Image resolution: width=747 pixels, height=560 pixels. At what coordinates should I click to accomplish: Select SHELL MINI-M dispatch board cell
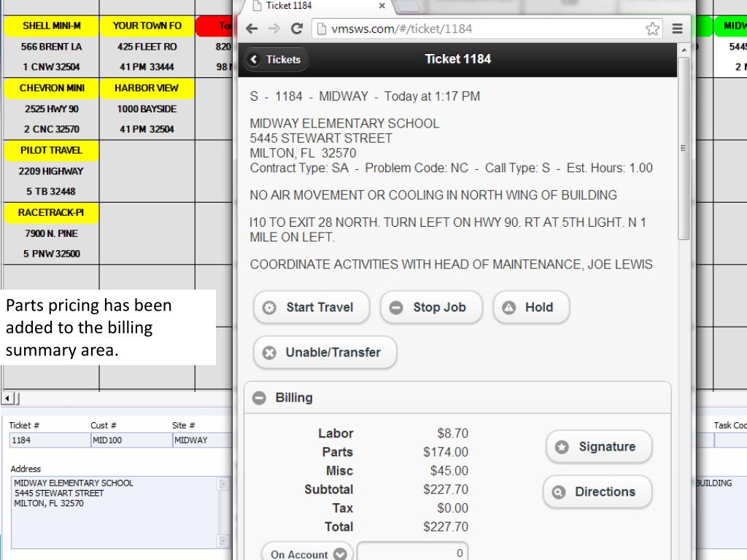(52, 26)
